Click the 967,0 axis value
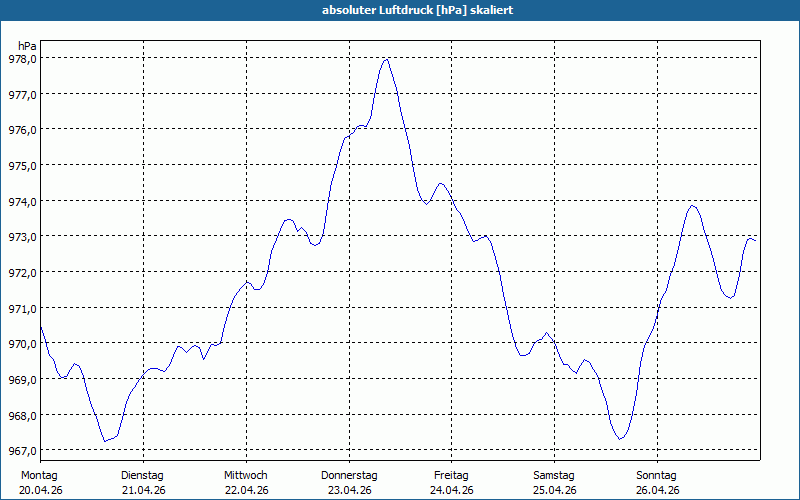The width and height of the screenshot is (800, 500). click(22, 451)
